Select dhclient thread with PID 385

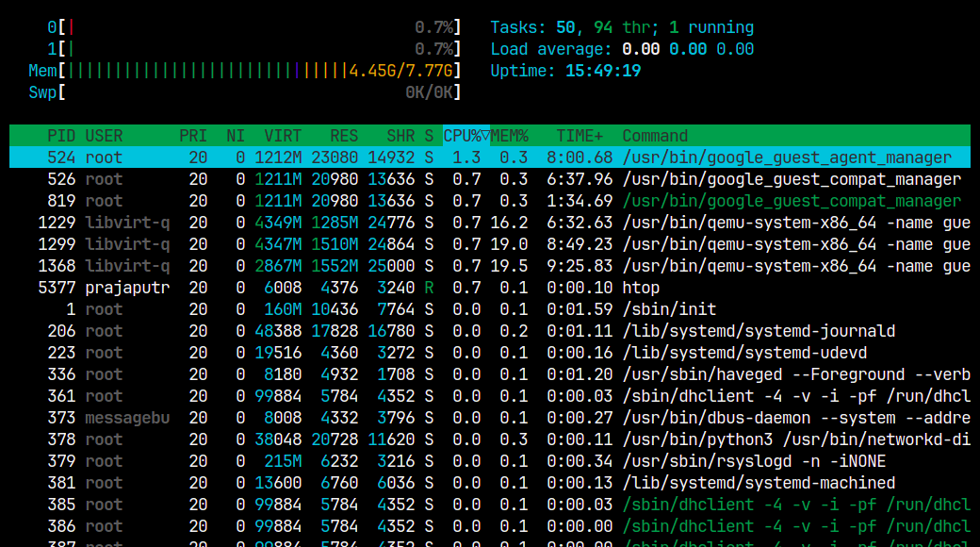pos(490,505)
